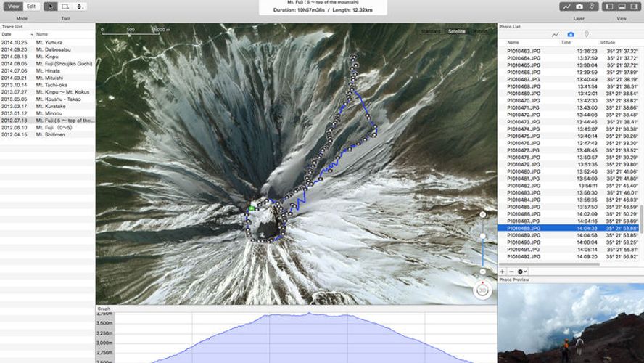Add a photo with the plus button
This screenshot has width=644, height=363.
tap(502, 272)
